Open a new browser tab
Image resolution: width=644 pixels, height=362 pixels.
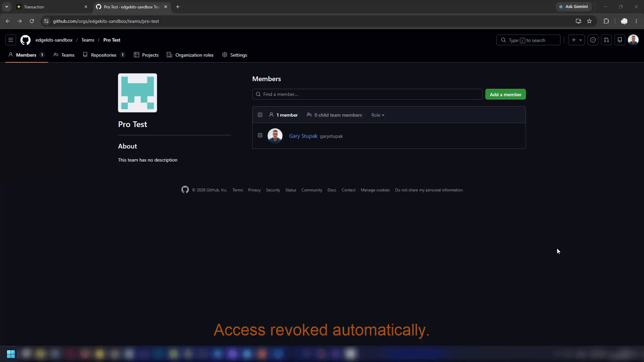click(178, 7)
